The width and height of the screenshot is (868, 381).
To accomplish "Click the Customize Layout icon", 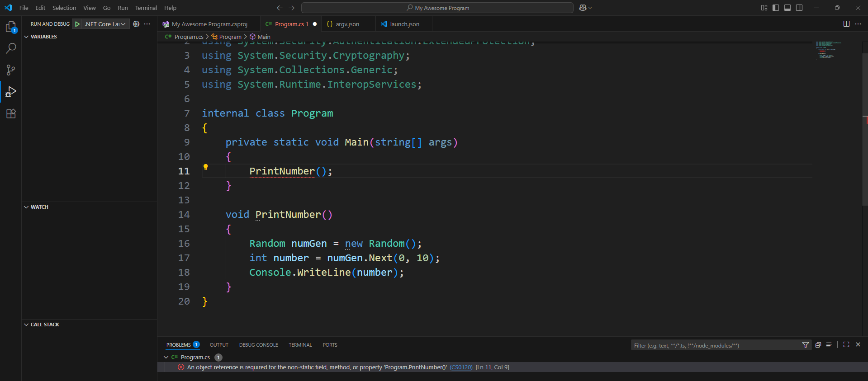I will click(x=764, y=8).
